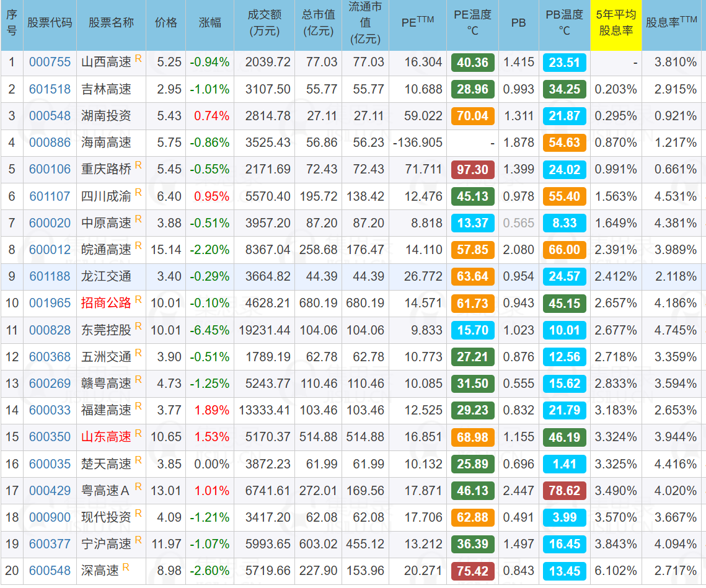The image size is (706, 588).
Task: Sort by the 5年平均股息率 column header
Action: (x=616, y=23)
